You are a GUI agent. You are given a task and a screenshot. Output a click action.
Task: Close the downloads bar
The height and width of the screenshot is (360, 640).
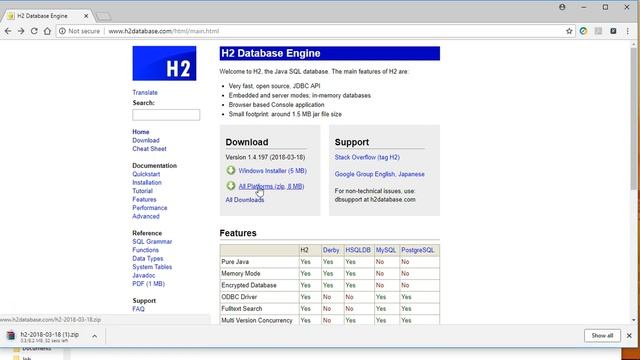click(x=629, y=336)
